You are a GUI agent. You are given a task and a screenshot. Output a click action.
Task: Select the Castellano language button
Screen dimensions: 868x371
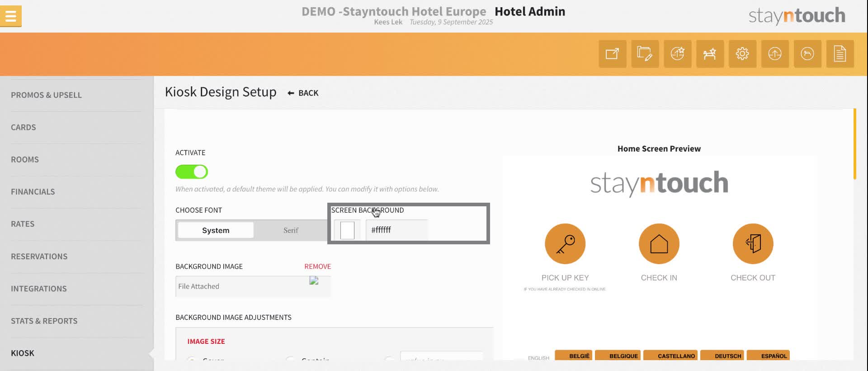coord(670,356)
